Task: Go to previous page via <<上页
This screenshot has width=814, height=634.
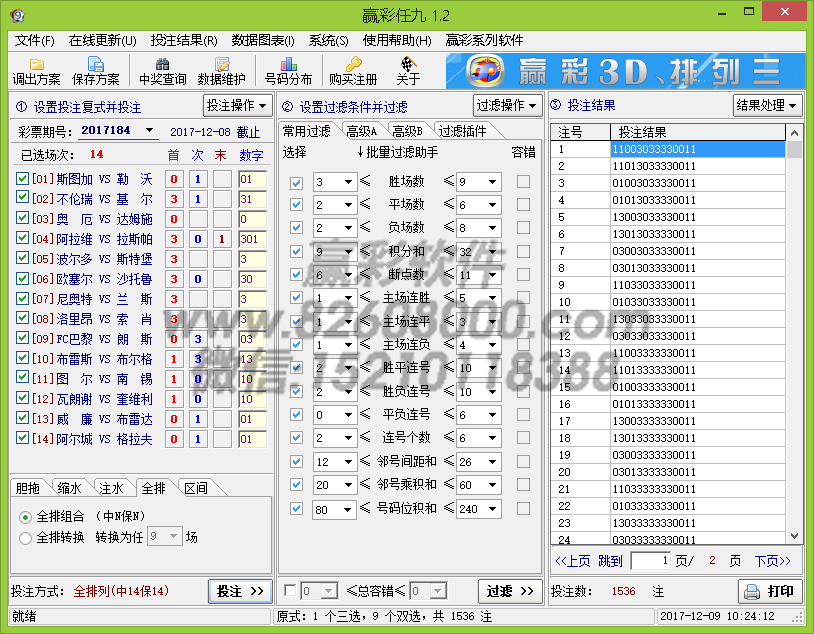Action: pos(573,561)
